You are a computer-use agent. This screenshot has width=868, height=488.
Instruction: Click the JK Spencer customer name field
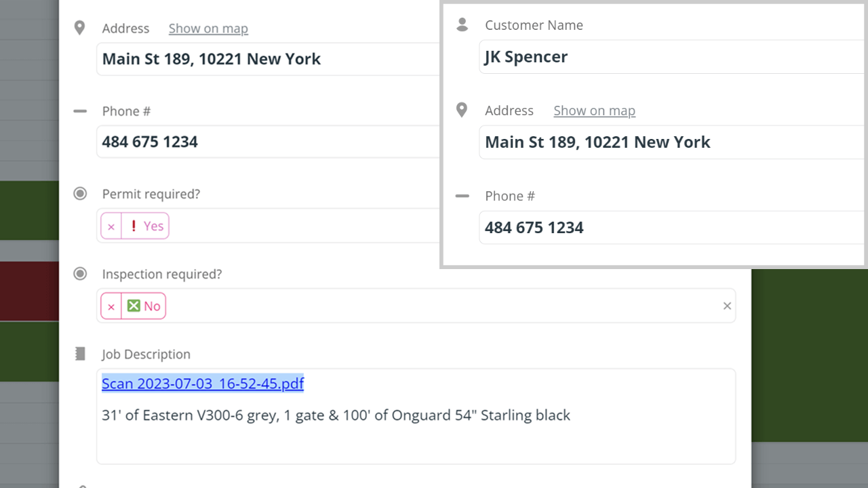[671, 57]
